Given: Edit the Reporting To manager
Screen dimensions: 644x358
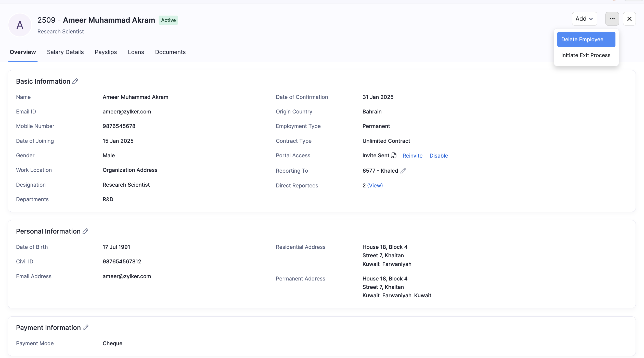Looking at the screenshot, I should [x=403, y=171].
